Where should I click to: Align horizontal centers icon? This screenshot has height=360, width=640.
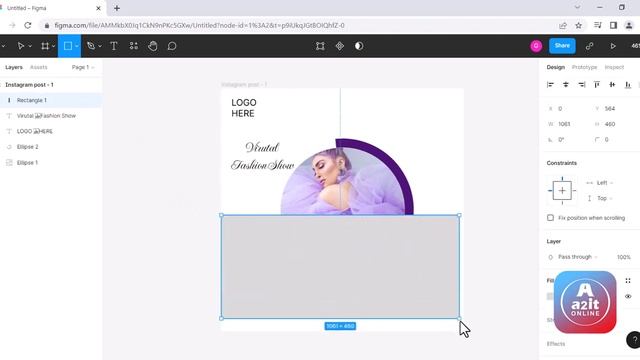(566, 84)
